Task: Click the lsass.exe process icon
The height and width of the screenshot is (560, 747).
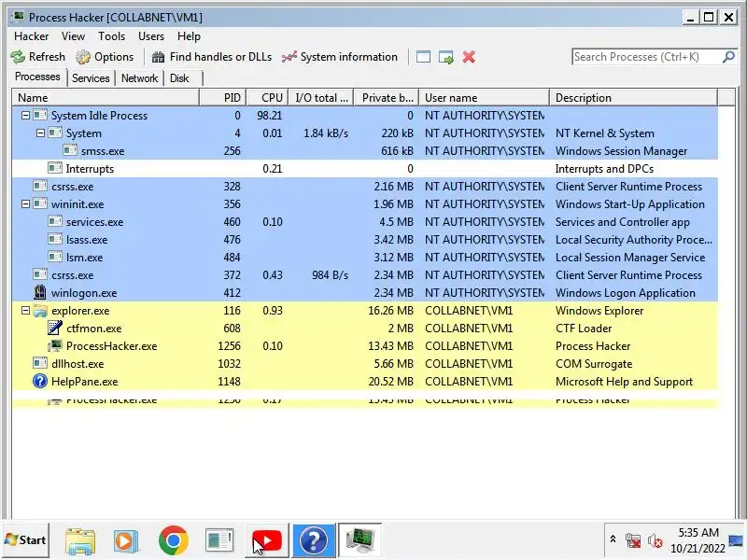Action: [x=55, y=239]
